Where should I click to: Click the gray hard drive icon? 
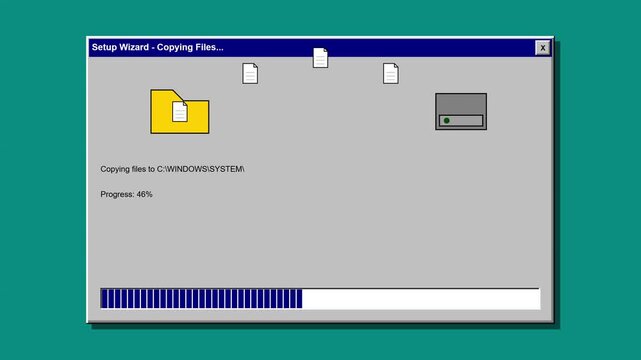[461, 112]
